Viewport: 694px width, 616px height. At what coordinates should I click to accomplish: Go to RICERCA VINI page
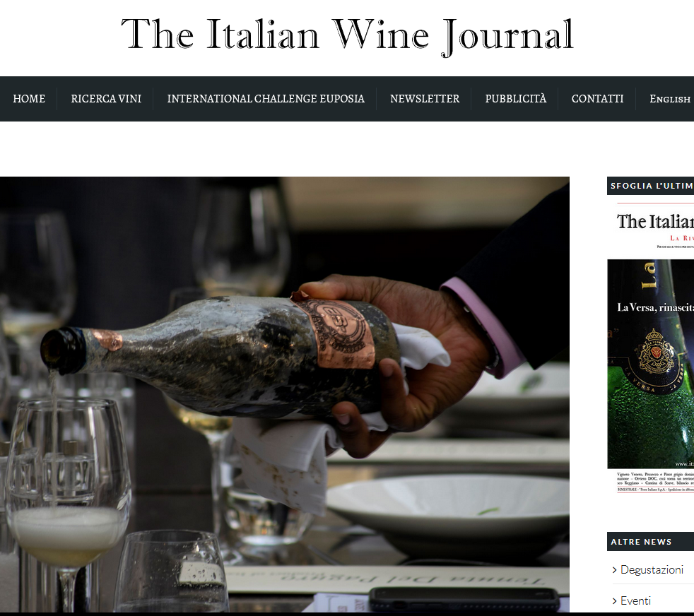[106, 99]
